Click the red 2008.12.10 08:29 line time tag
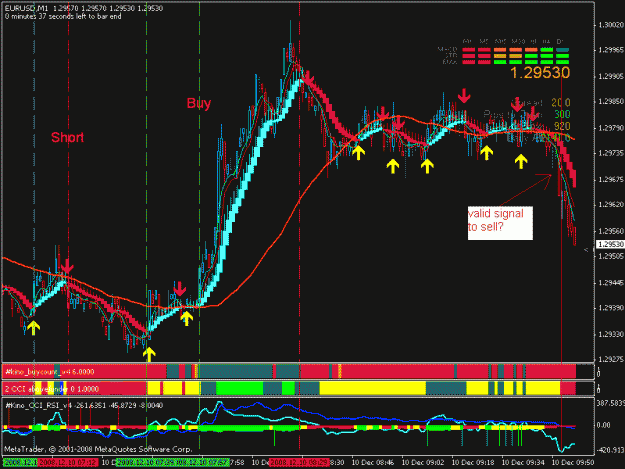This screenshot has height=469, width=625. [299, 463]
